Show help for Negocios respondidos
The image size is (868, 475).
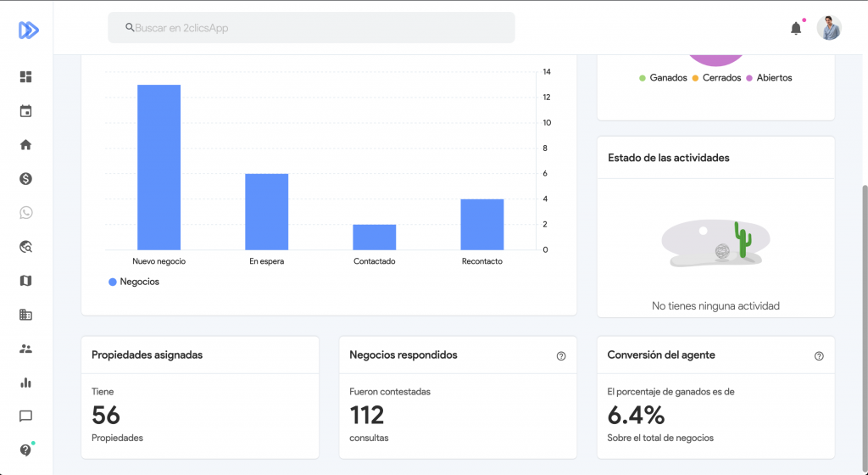(x=561, y=356)
